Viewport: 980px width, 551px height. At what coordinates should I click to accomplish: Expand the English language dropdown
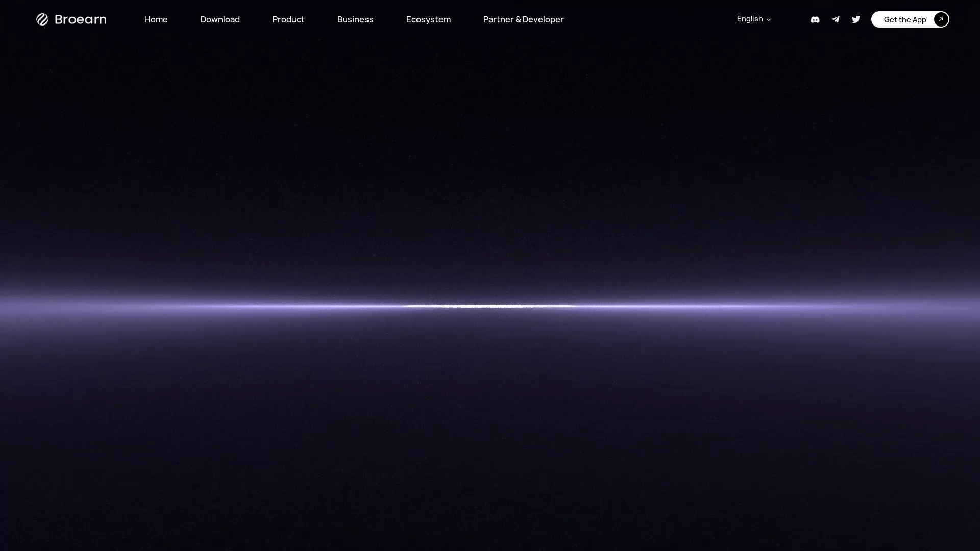click(x=754, y=19)
